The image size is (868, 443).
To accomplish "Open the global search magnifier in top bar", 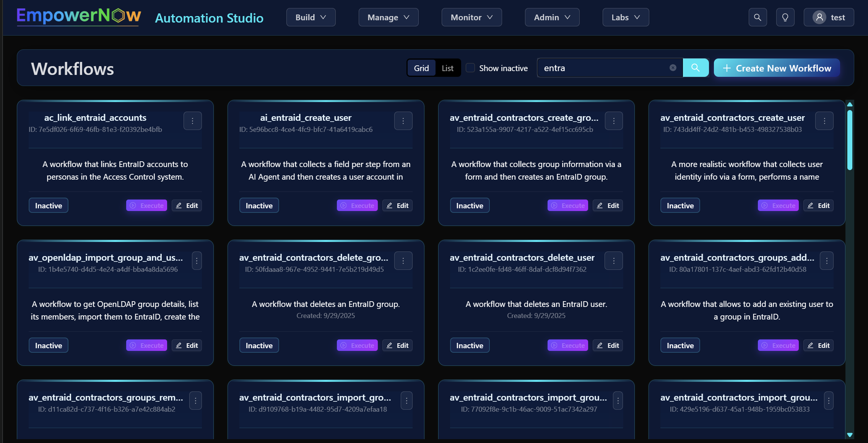I will click(757, 17).
